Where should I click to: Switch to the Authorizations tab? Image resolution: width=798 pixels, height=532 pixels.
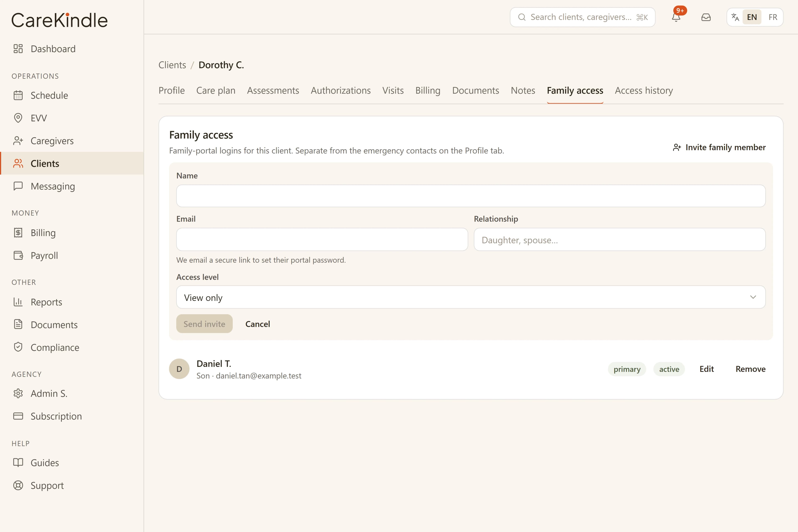(341, 91)
